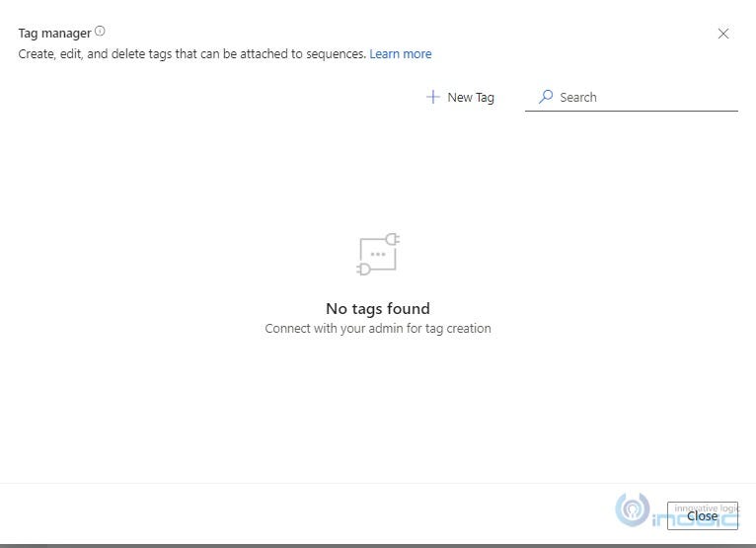
Task: Open the Learn more link
Action: 400,54
